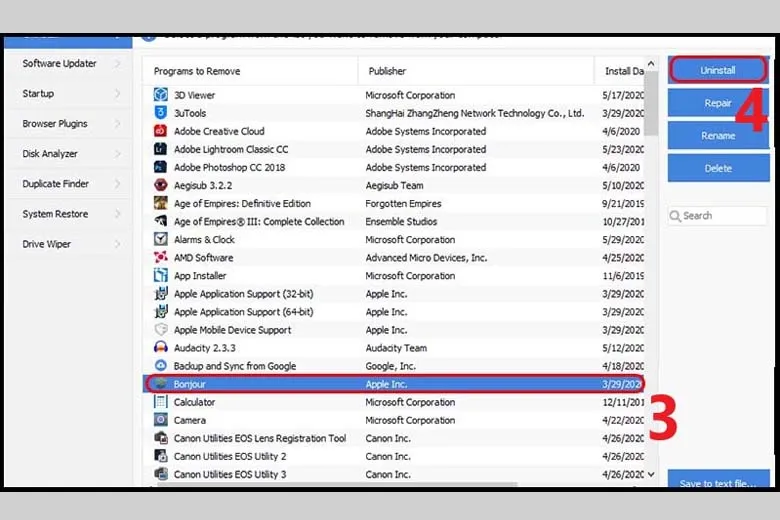Screen dimensions: 780x520
Task: Click the Apple Application Support (64-bit) icon
Action: [x=160, y=311]
